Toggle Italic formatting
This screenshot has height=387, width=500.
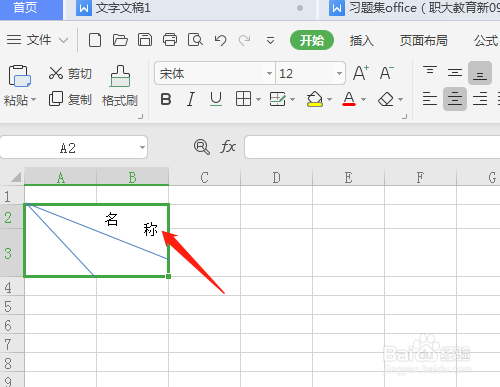[191, 99]
